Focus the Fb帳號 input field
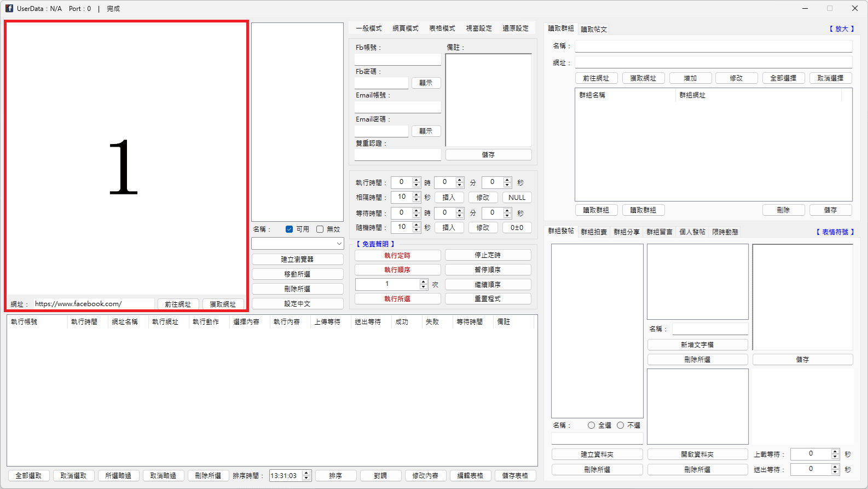 tap(398, 59)
